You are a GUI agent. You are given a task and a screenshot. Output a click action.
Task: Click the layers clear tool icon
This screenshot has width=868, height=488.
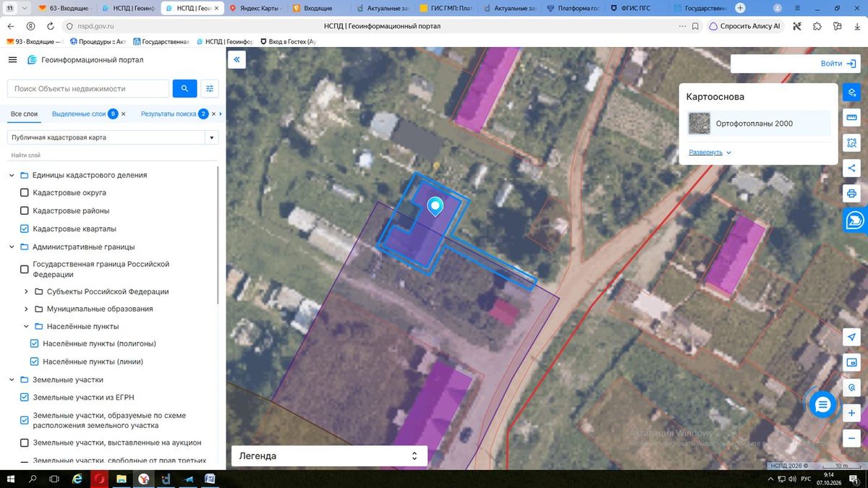tap(851, 93)
